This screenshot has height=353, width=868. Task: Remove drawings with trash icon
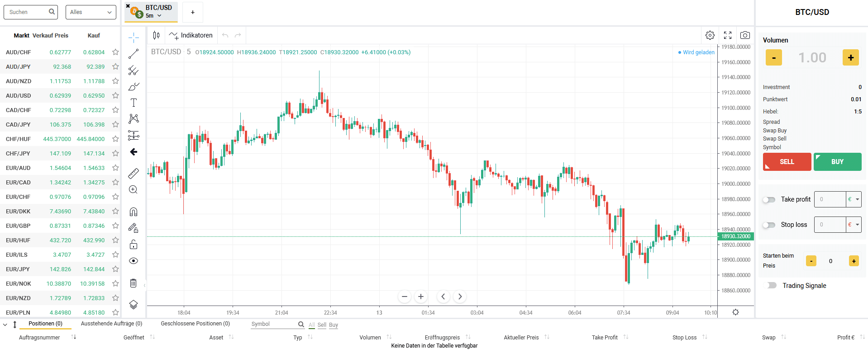tap(134, 283)
